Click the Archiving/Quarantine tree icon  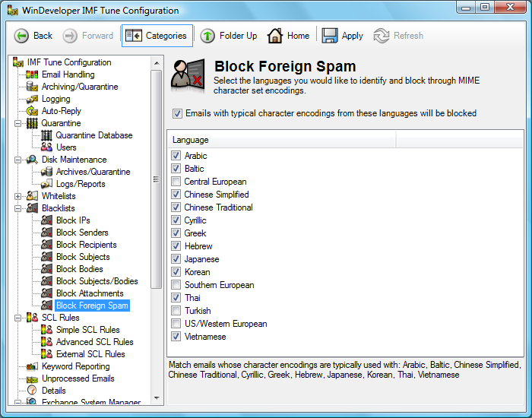point(32,87)
